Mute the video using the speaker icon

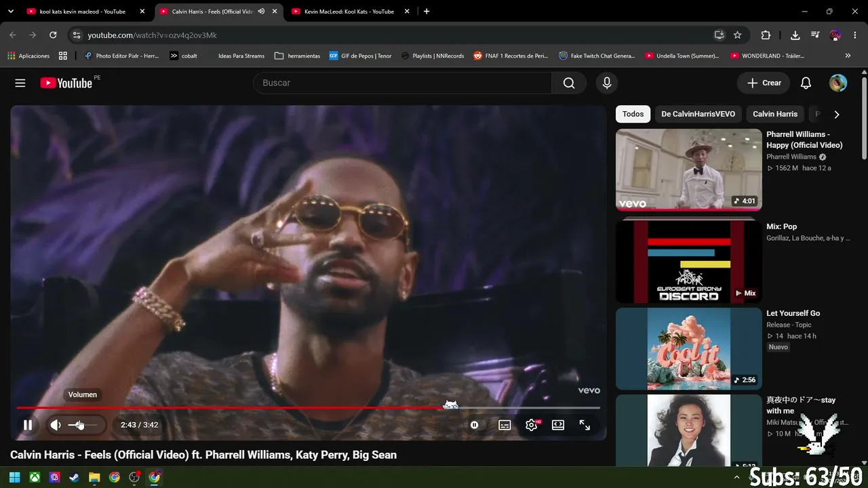click(x=56, y=425)
